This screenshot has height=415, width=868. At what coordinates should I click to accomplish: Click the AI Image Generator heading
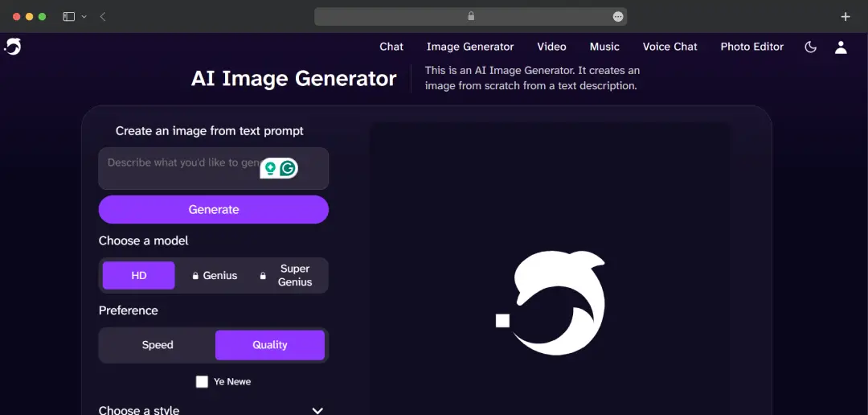click(294, 79)
